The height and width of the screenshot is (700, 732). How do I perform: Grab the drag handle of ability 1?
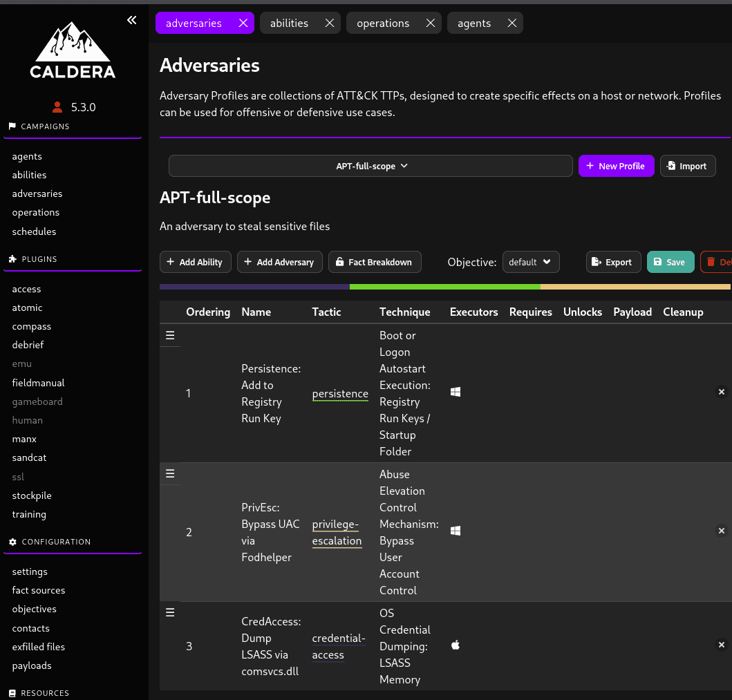[170, 335]
